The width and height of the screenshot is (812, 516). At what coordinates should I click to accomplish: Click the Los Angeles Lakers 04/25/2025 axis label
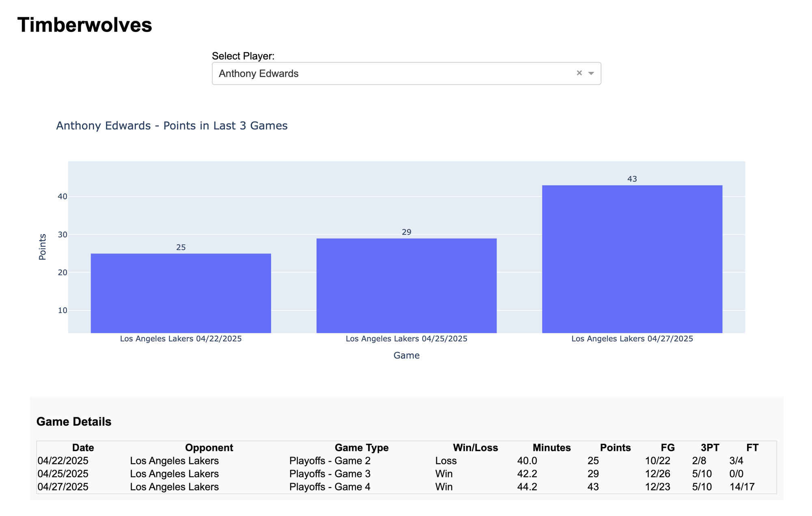[x=406, y=339]
